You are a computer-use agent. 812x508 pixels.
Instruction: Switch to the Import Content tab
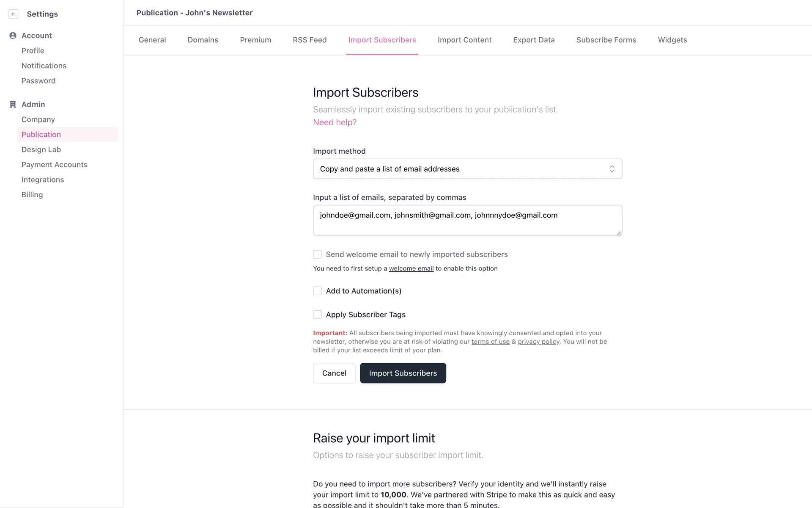click(x=464, y=40)
